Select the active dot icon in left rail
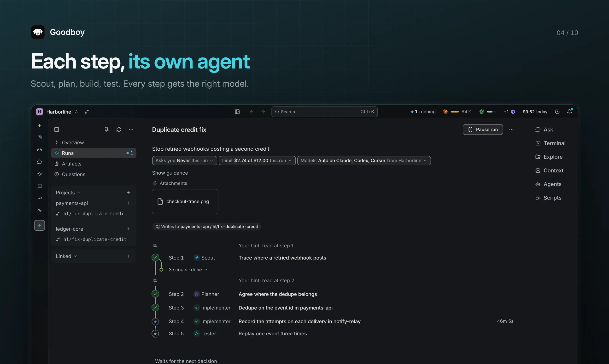The width and height of the screenshot is (609, 364). point(40,226)
